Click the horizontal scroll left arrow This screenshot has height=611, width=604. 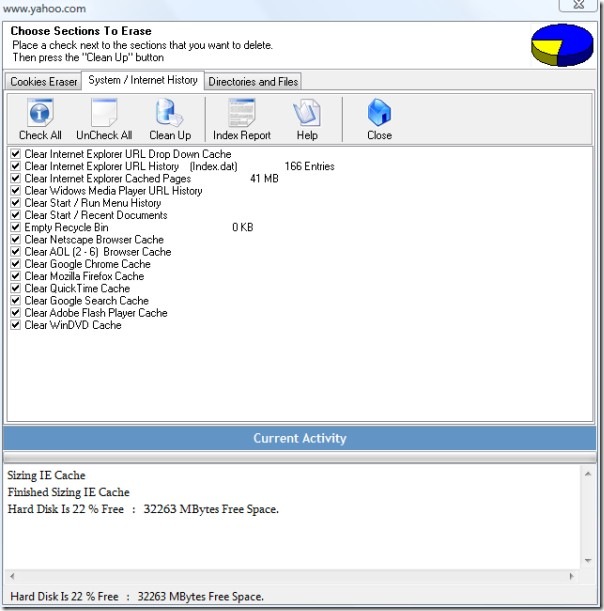[12, 576]
